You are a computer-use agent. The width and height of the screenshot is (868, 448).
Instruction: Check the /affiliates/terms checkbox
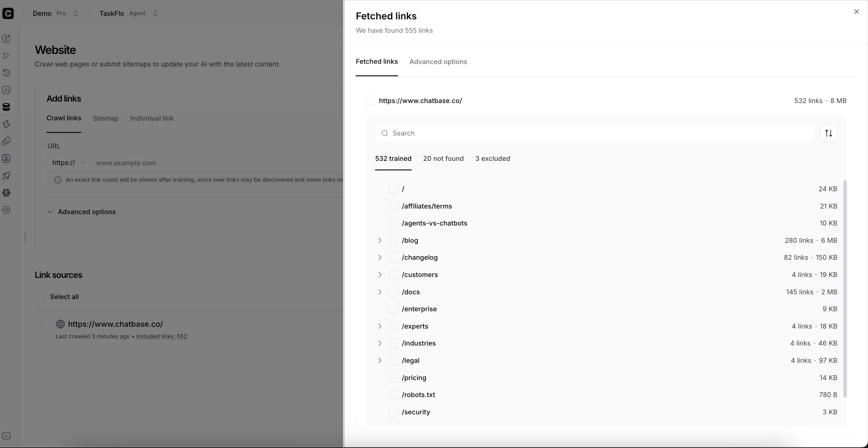click(x=393, y=206)
